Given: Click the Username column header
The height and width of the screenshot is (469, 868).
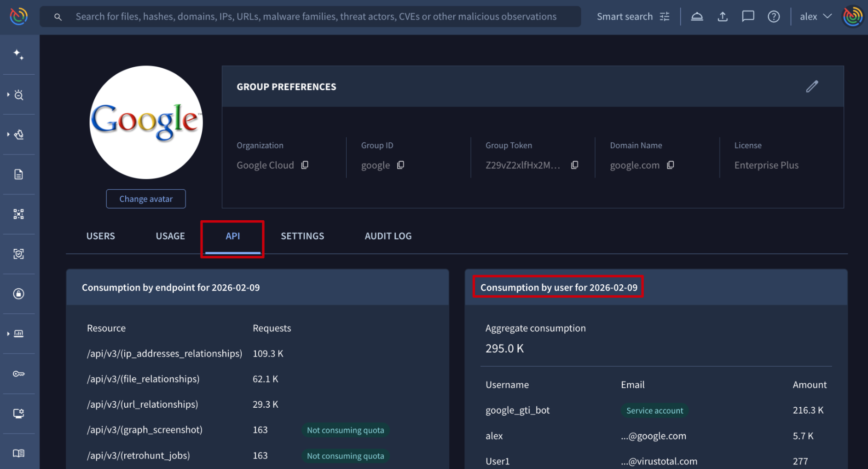Looking at the screenshot, I should point(507,385).
